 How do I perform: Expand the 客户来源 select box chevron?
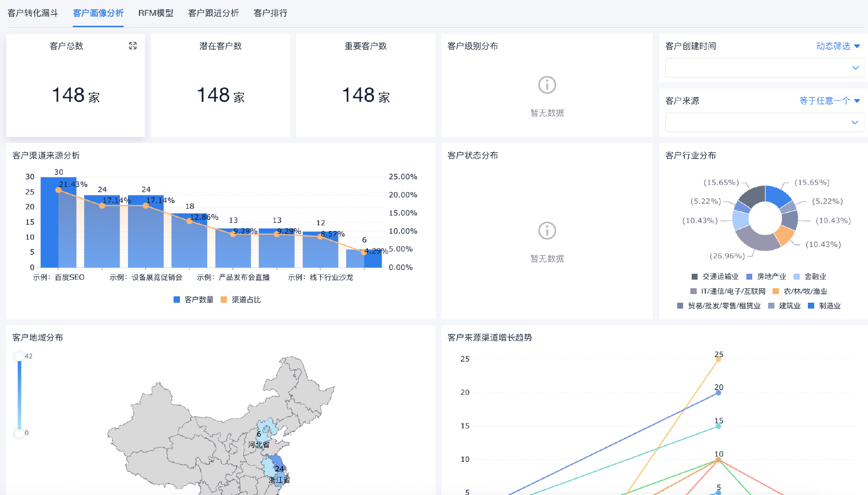(854, 123)
